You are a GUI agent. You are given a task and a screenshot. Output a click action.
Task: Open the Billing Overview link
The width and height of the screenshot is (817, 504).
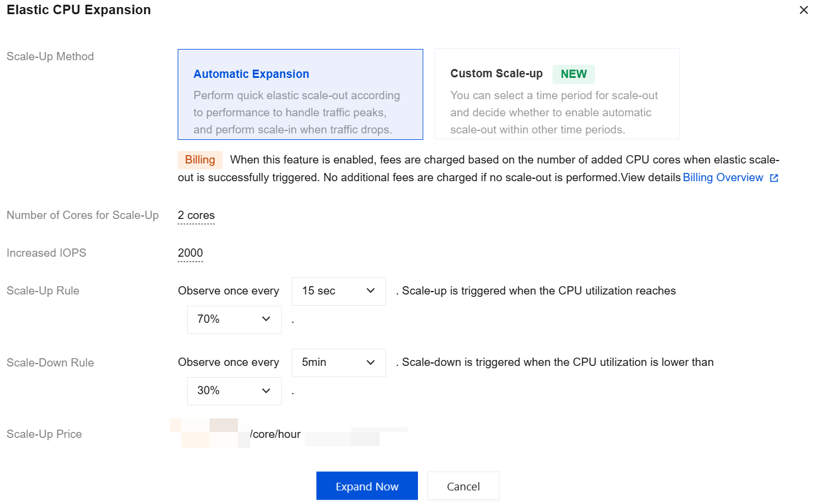pos(723,178)
